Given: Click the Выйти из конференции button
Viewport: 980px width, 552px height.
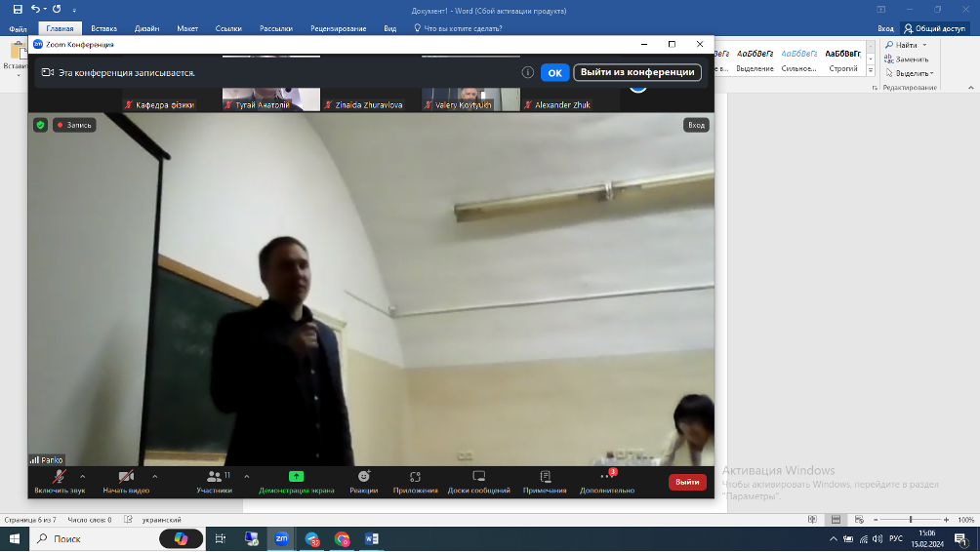Looking at the screenshot, I should click(x=637, y=72).
